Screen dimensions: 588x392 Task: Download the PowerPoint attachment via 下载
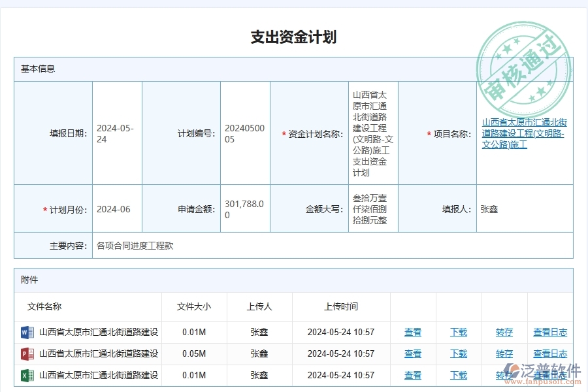(x=459, y=353)
